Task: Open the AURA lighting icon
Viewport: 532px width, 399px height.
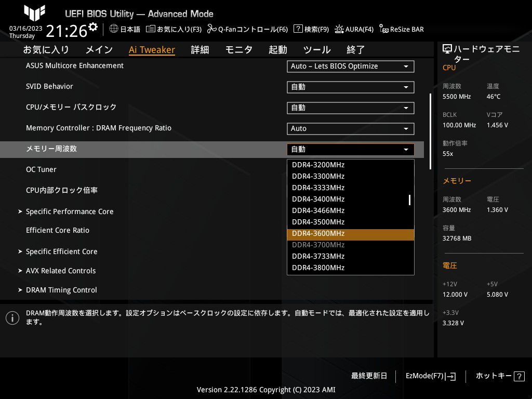Action: coord(339,29)
